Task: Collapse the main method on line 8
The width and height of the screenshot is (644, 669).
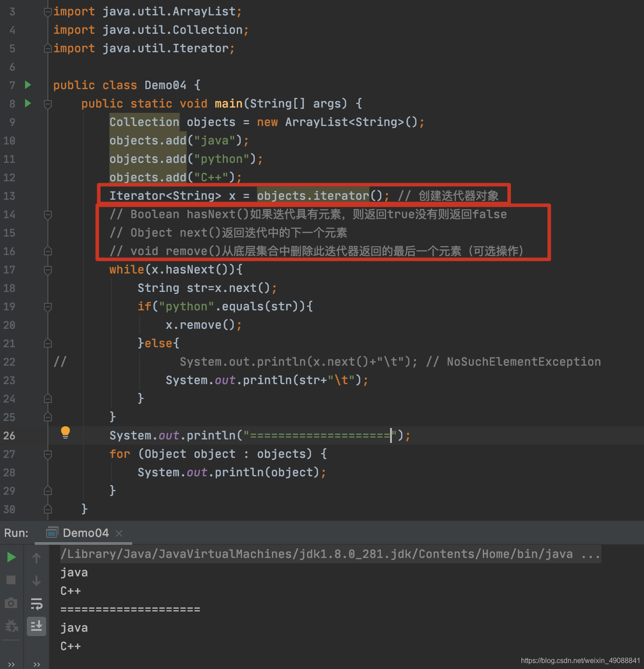Action: click(48, 104)
